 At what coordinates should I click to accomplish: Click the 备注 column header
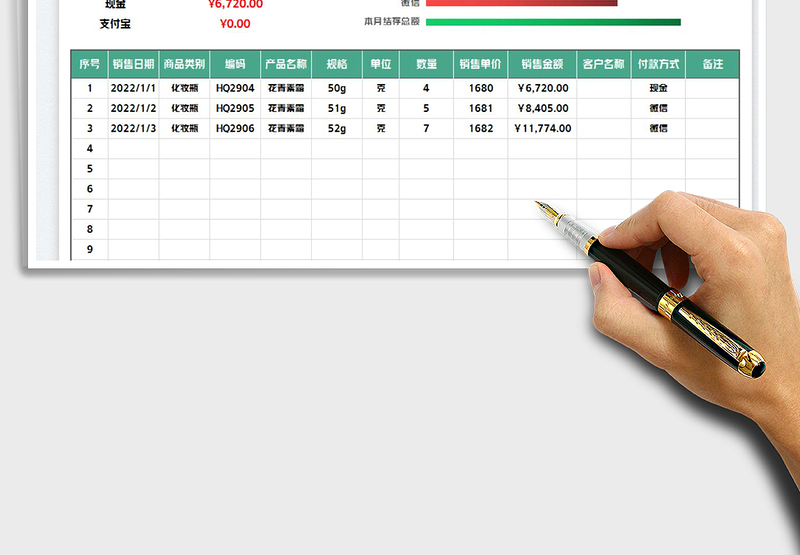712,64
